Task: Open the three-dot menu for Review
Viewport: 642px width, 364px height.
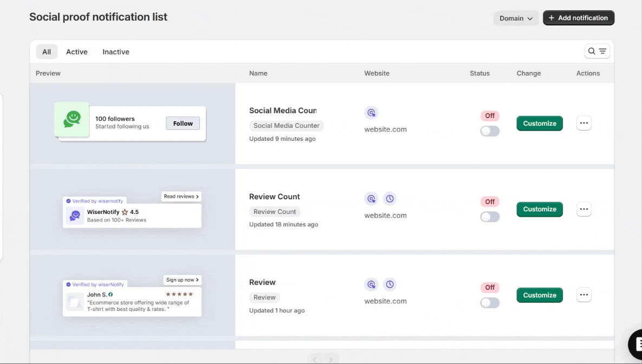Action: point(583,295)
